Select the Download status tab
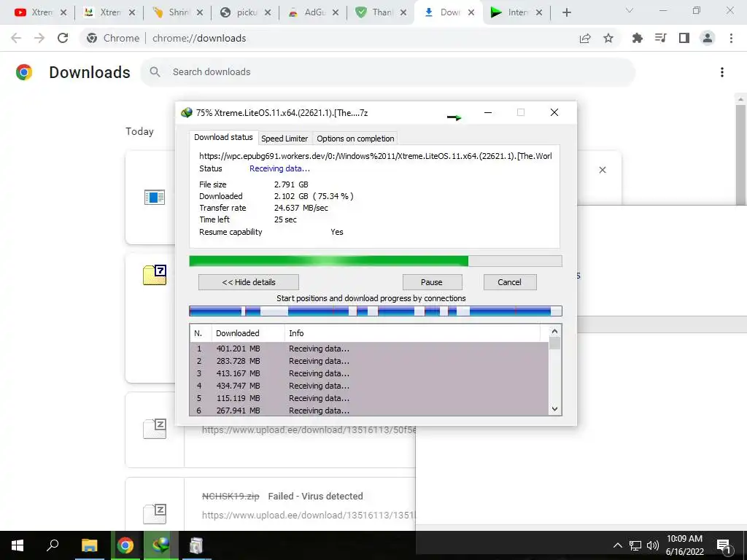 tap(223, 137)
